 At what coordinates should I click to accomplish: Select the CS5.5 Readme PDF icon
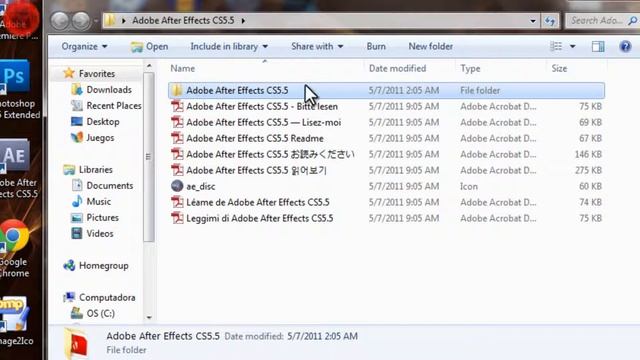click(177, 138)
